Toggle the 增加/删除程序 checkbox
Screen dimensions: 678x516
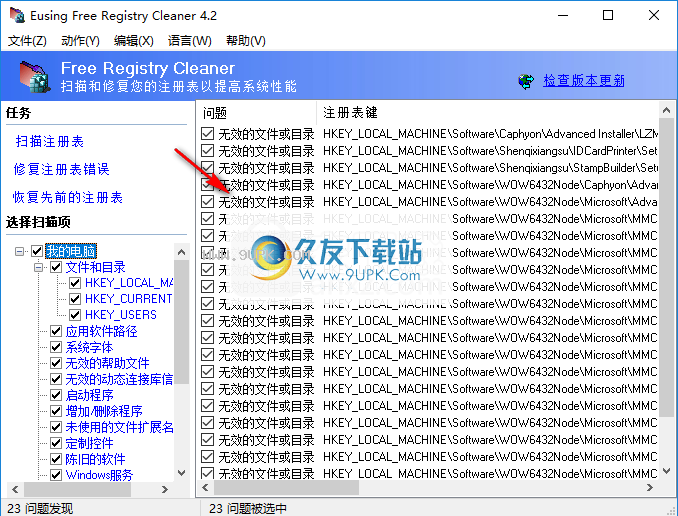[x=56, y=411]
